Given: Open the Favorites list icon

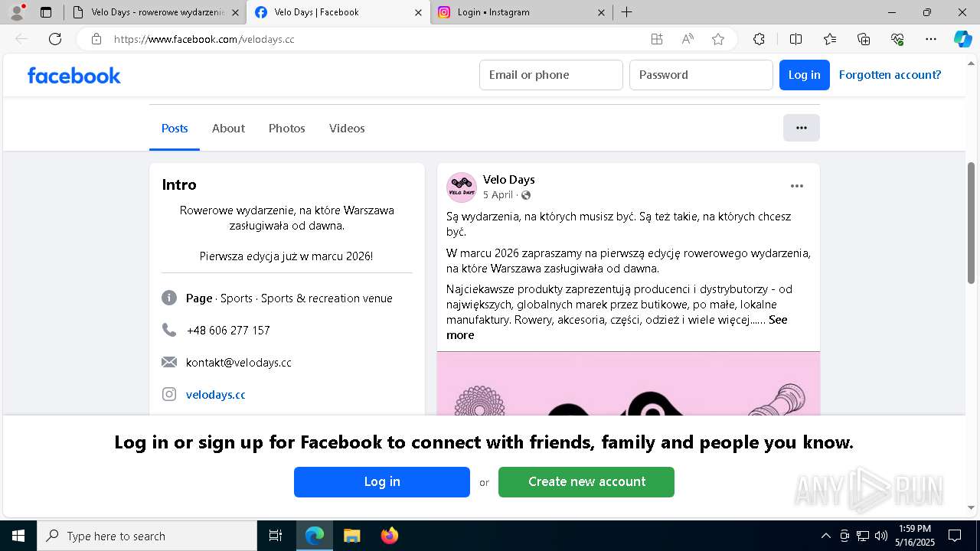Looking at the screenshot, I should coord(830,39).
